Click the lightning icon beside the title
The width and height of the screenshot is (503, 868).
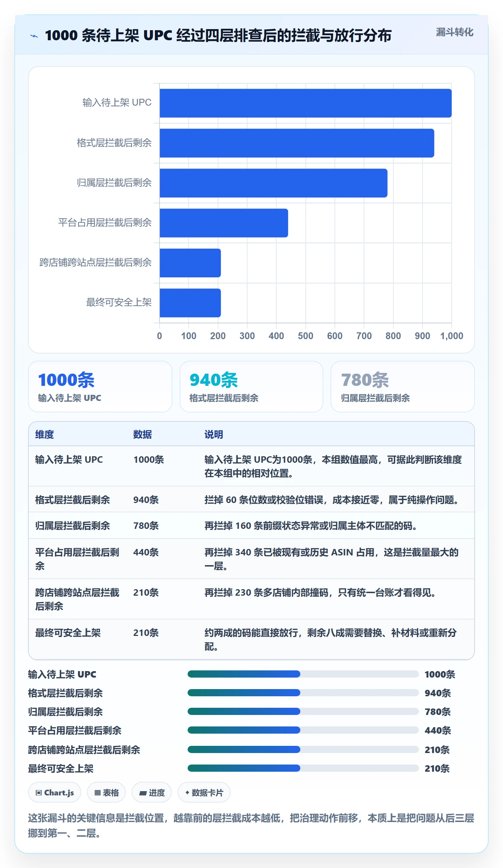[34, 36]
